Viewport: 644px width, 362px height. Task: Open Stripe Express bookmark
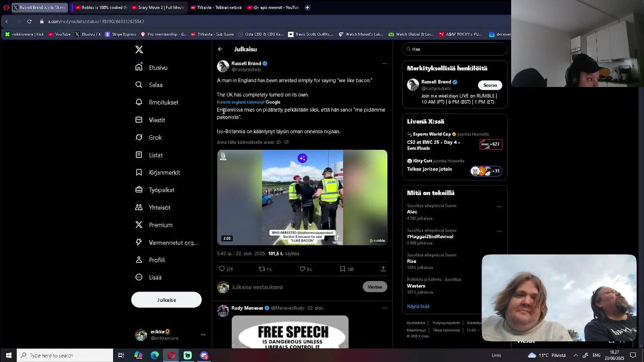point(120,34)
